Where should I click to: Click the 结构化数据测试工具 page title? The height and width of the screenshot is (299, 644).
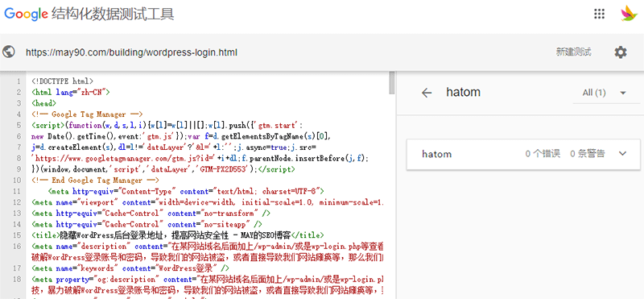point(113,14)
